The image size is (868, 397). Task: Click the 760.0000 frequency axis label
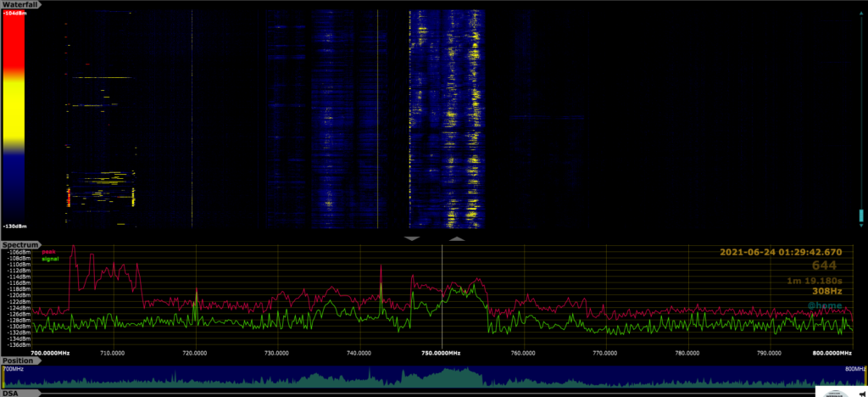click(522, 353)
